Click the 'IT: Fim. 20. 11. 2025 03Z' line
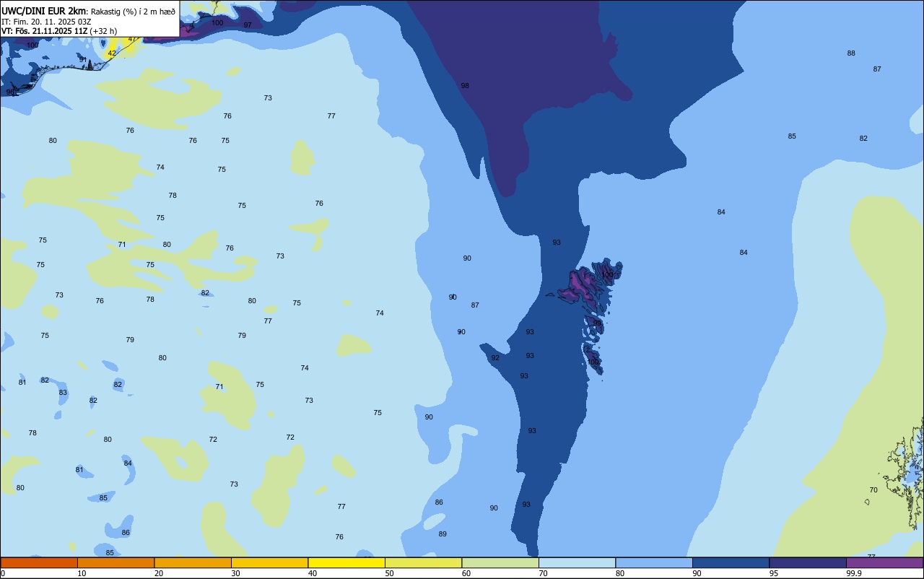The width and height of the screenshot is (924, 579). (x=46, y=21)
